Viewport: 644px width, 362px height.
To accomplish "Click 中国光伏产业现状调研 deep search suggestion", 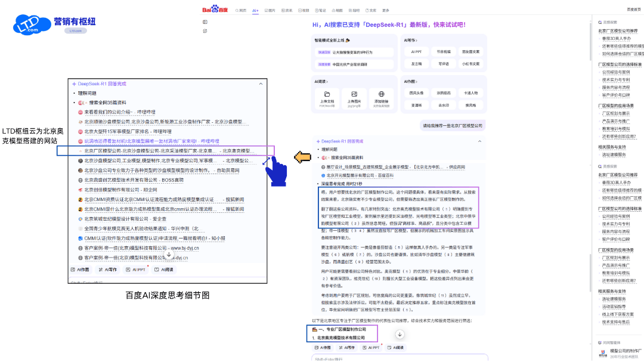I will click(x=354, y=64).
